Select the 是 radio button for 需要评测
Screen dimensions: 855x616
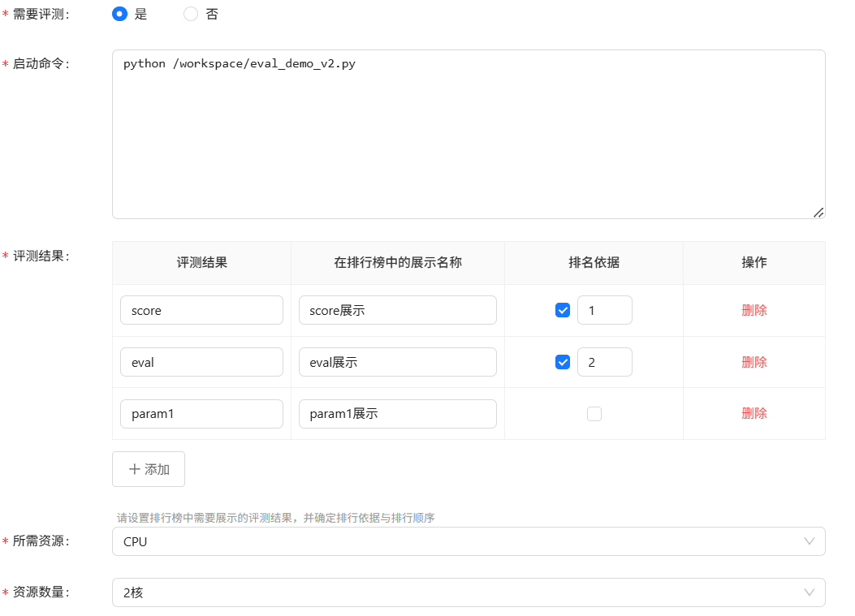pyautogui.click(x=119, y=14)
